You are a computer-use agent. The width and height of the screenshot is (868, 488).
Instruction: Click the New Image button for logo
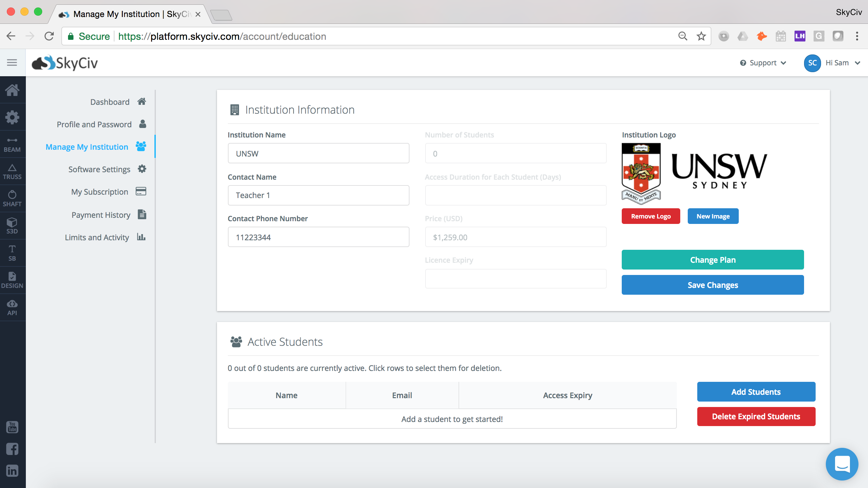[x=713, y=216]
